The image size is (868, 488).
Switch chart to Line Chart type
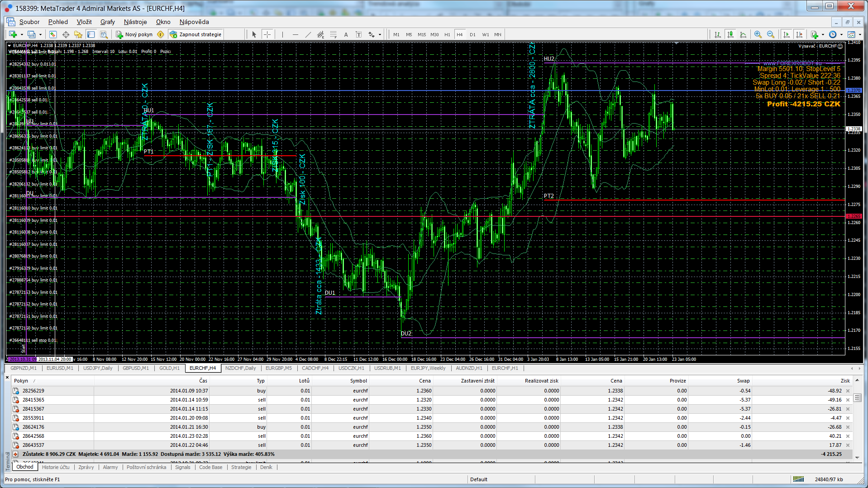click(743, 34)
